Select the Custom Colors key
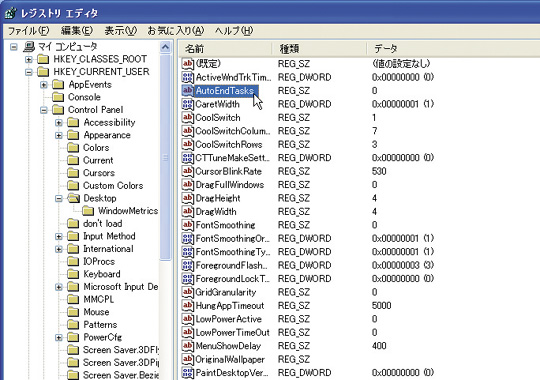 coord(113,186)
